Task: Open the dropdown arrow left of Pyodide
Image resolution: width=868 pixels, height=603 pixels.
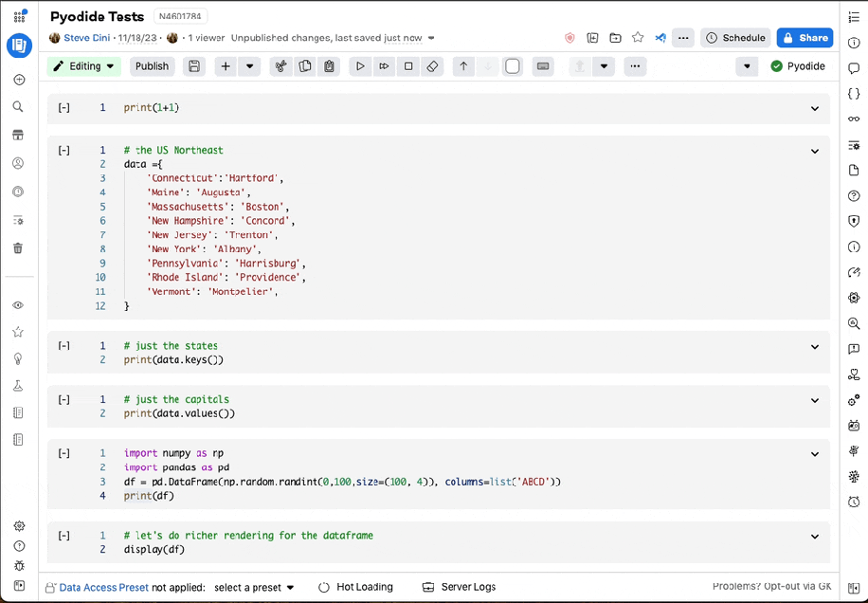Action: [x=747, y=66]
